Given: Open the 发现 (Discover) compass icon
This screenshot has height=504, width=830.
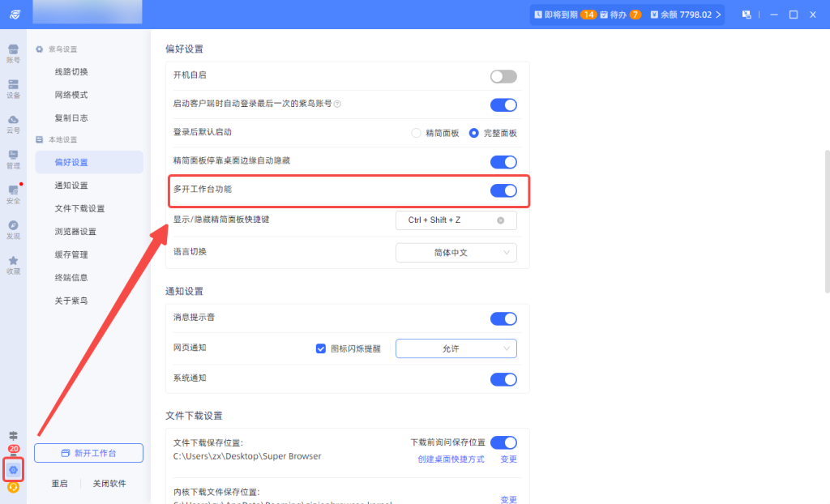Looking at the screenshot, I should [13, 229].
